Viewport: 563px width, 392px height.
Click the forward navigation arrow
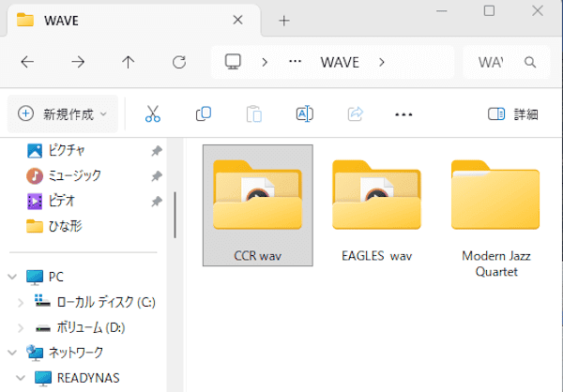point(78,63)
